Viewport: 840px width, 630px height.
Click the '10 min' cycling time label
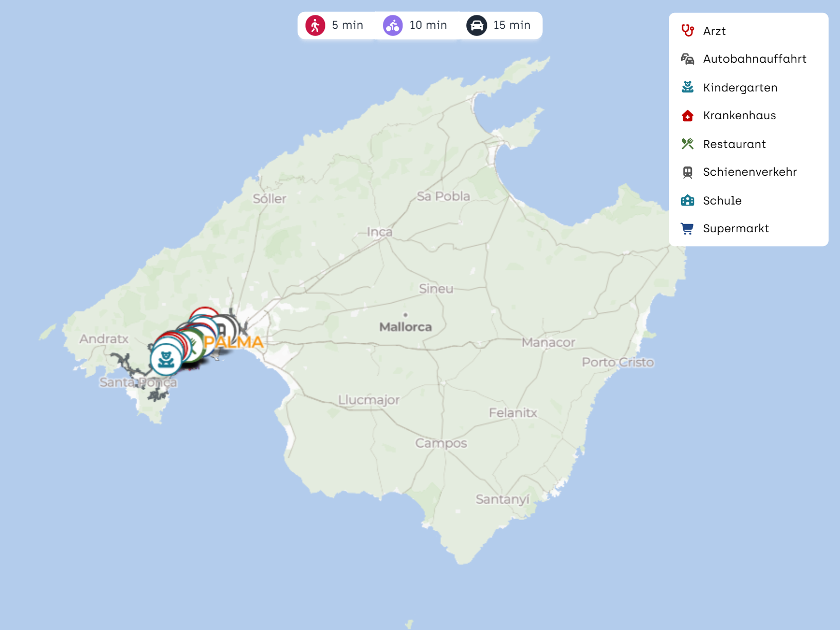[428, 25]
